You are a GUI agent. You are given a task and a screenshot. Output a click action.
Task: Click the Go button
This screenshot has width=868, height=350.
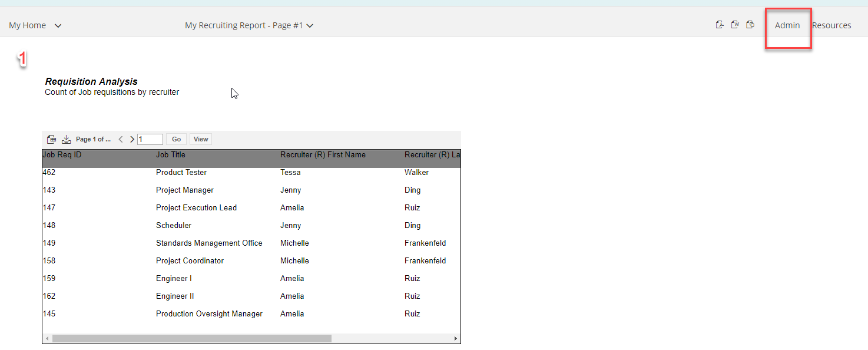177,139
